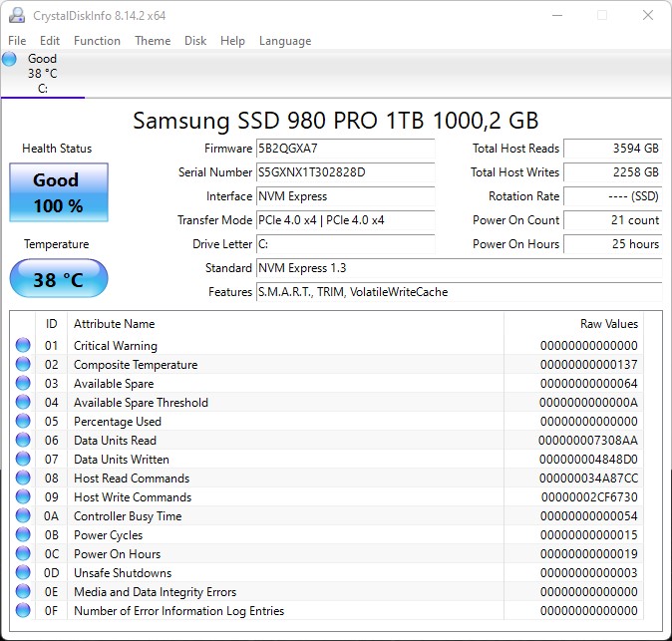672x641 pixels.
Task: Click the Good 100 % health status button
Action: tap(57, 193)
